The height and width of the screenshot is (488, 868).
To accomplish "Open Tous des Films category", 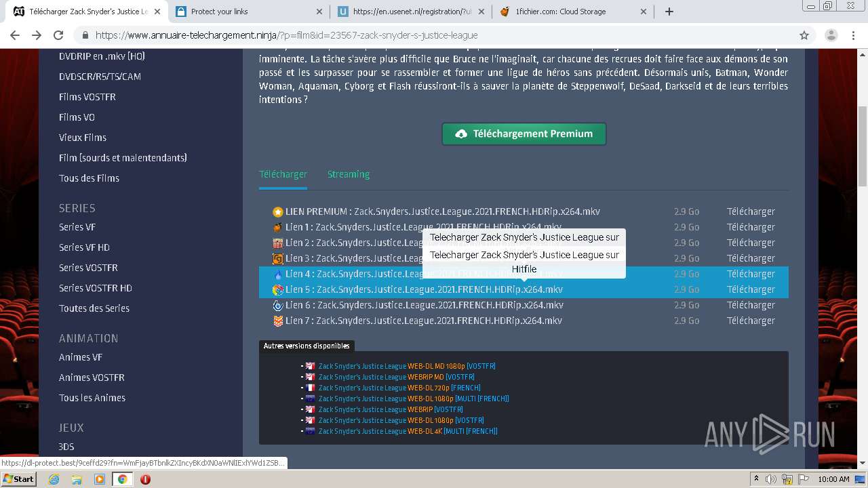I will 89,178.
